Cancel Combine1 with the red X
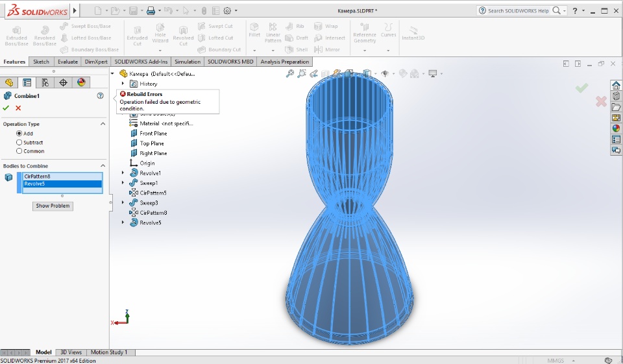Viewport: 623px width, 364px height. [x=18, y=108]
